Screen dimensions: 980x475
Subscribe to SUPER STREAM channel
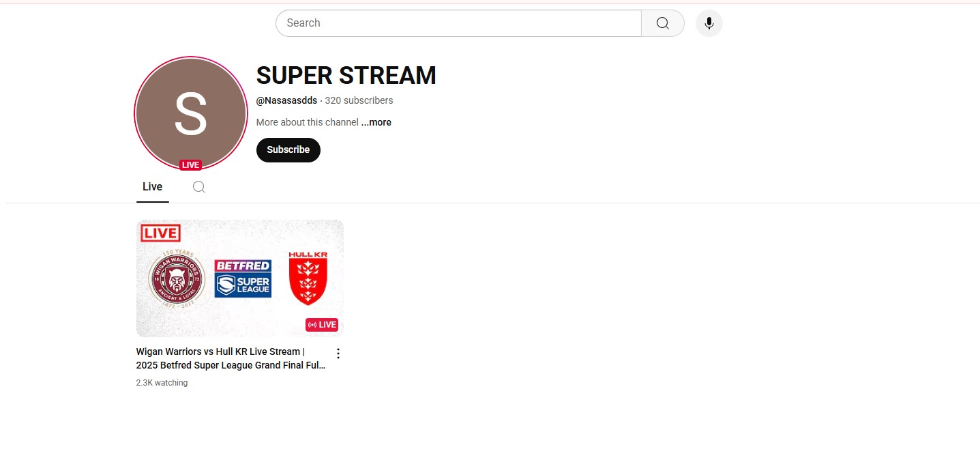pos(288,150)
